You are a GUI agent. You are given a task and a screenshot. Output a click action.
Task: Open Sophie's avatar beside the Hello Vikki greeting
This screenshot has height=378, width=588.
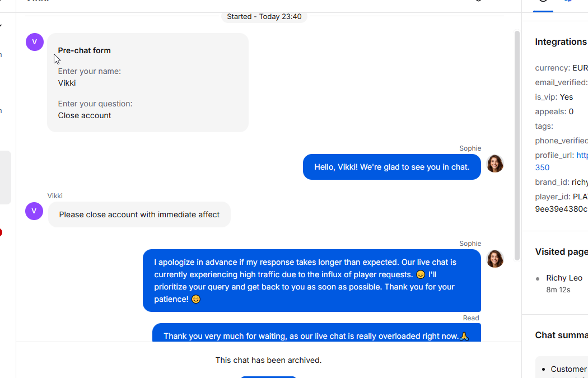494,164
